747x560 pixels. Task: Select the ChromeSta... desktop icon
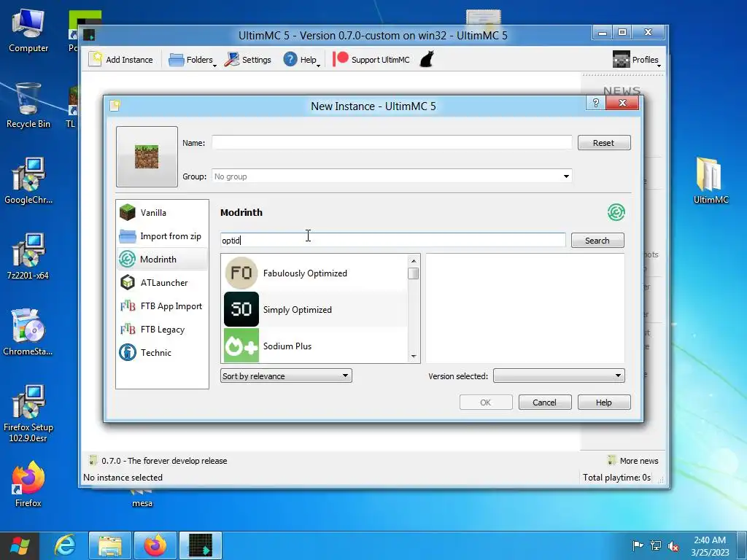(28, 332)
